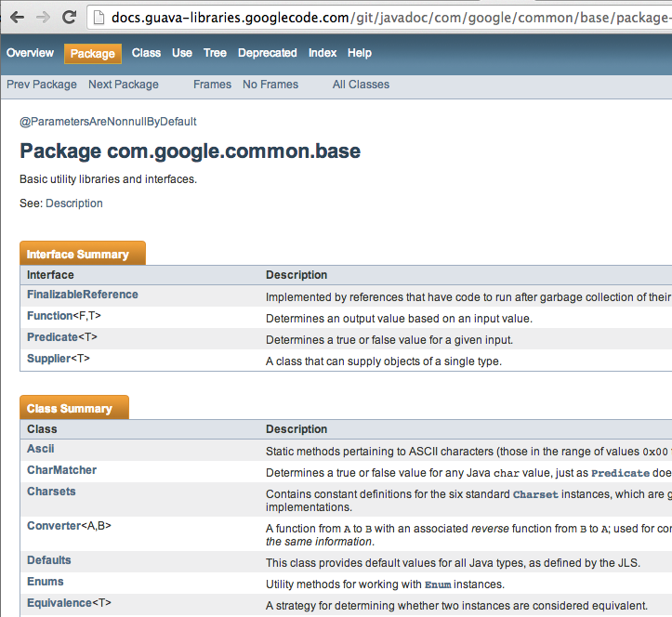Viewport: 672px width, 617px height.
Task: Go to Prev Package
Action: pos(42,85)
